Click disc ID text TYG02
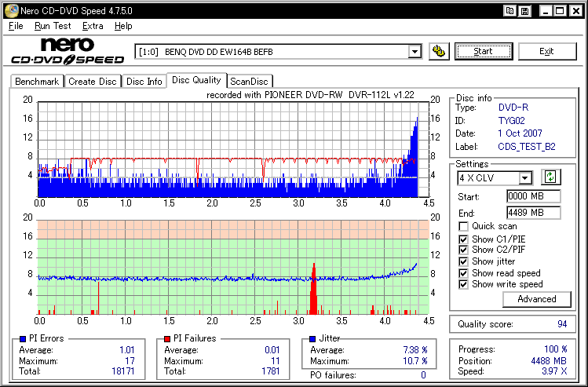Viewport: 588px width, 387px height. [512, 121]
